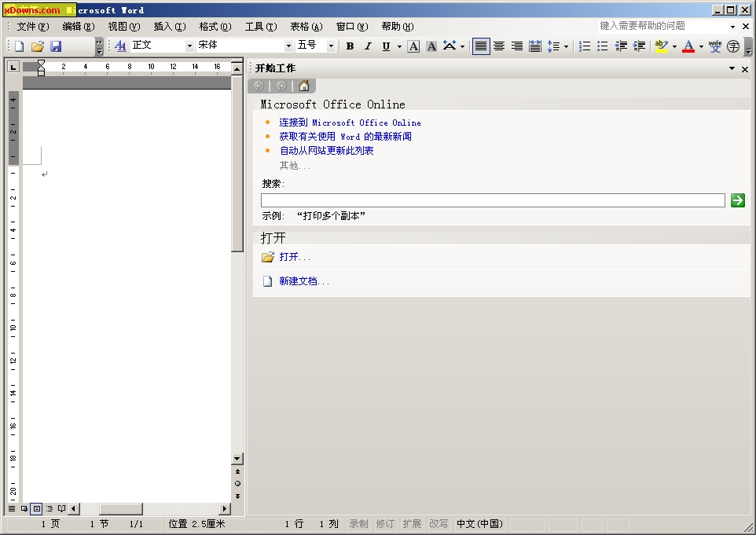Click the 其他... link

coord(295,166)
